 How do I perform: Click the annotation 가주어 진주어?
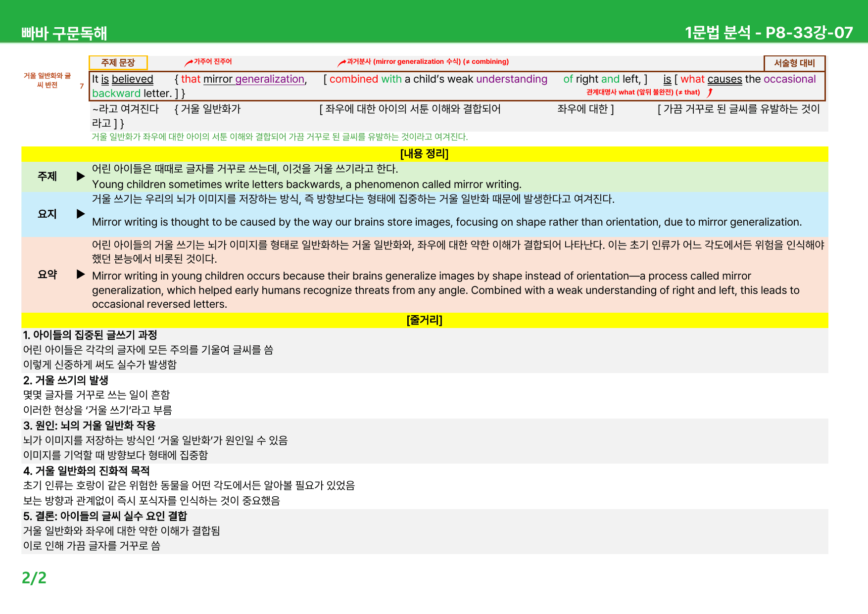tap(213, 61)
